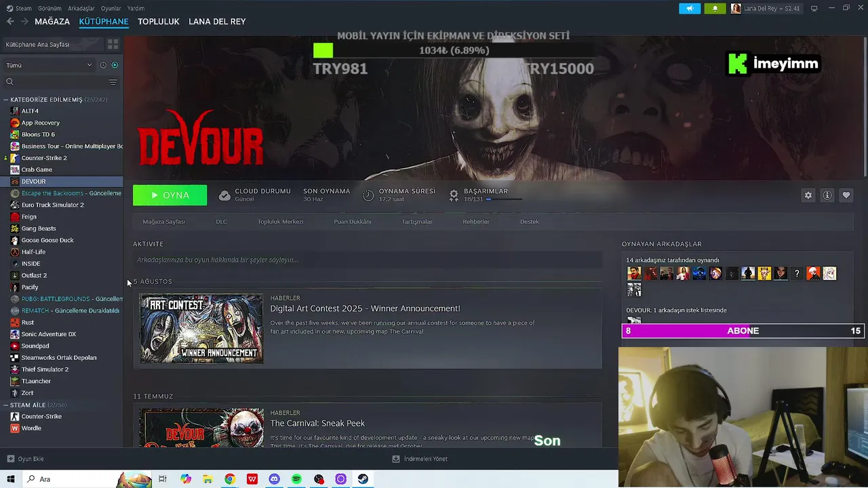Viewport: 868px width, 488px height.
Task: Open the Tartışmalar link
Action: click(416, 222)
